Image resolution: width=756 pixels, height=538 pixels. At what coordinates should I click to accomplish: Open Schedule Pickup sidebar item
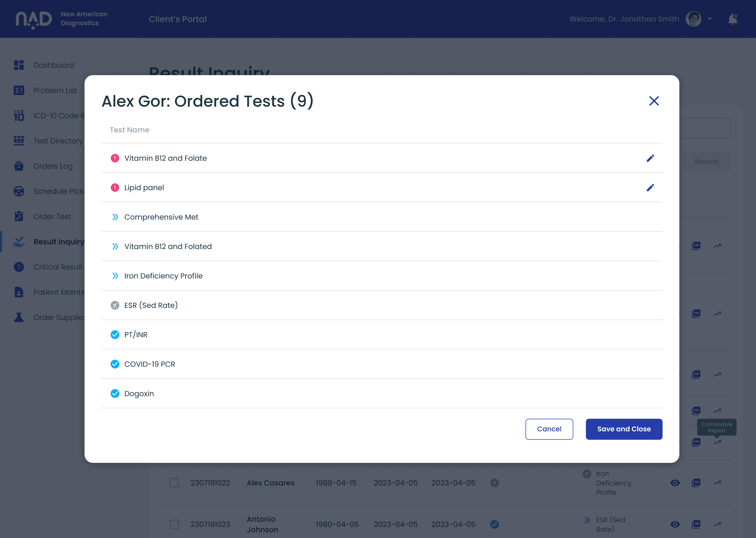point(49,191)
